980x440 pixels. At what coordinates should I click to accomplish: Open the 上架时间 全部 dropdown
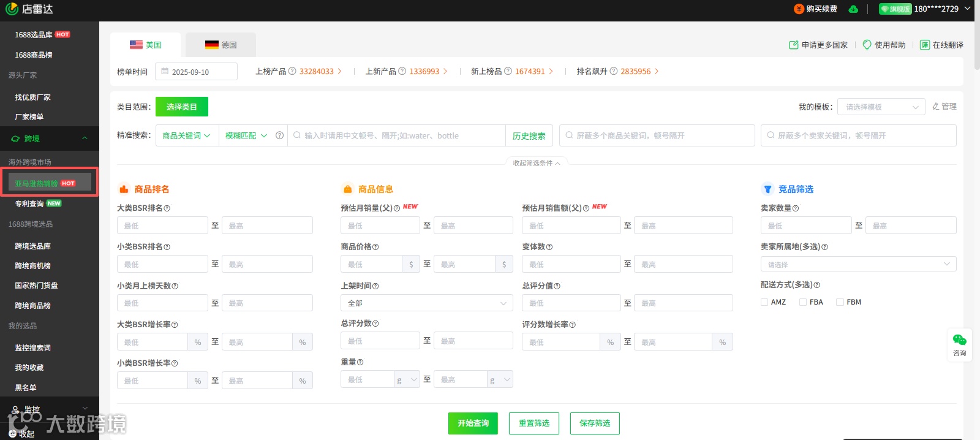click(427, 303)
